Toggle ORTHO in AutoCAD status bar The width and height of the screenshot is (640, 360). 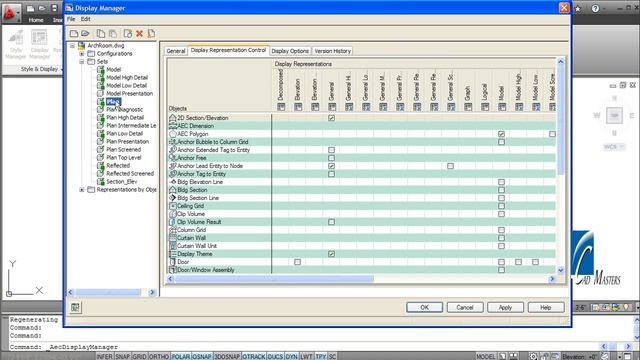click(159, 356)
